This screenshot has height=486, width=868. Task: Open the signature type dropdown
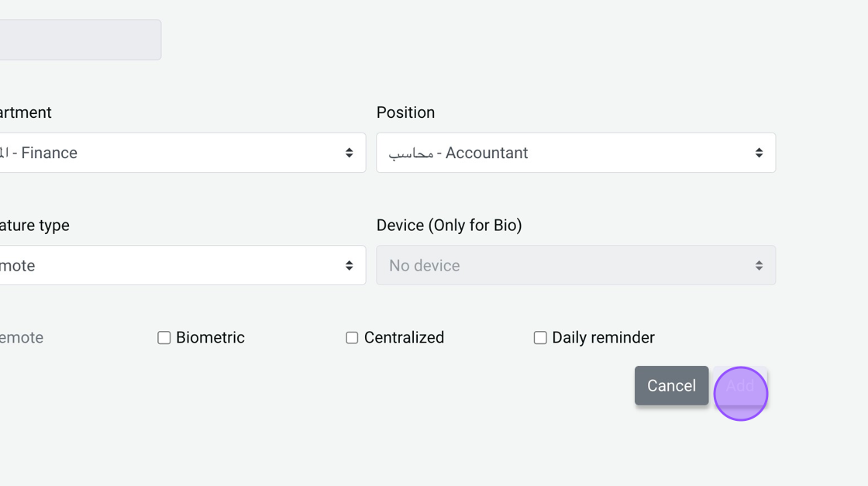(178, 265)
